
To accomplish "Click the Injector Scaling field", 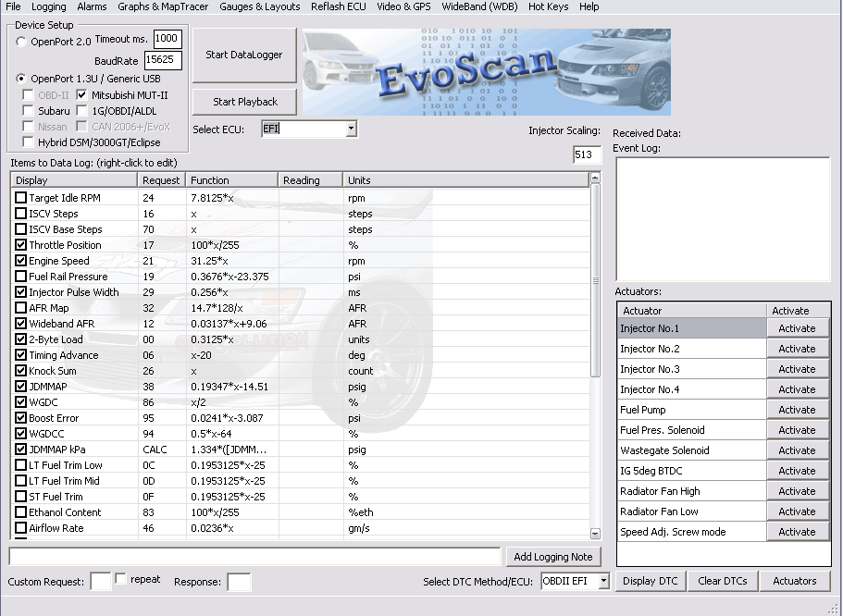I will (x=587, y=154).
